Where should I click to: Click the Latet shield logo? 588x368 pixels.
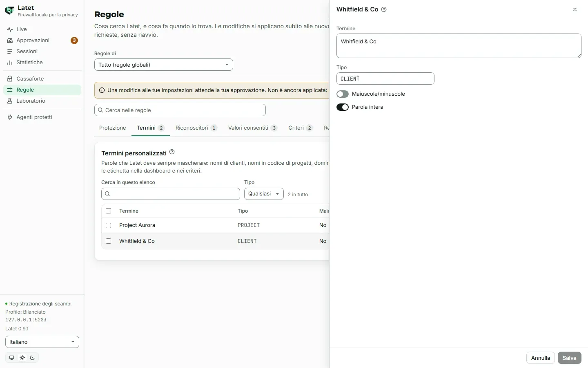click(x=9, y=11)
